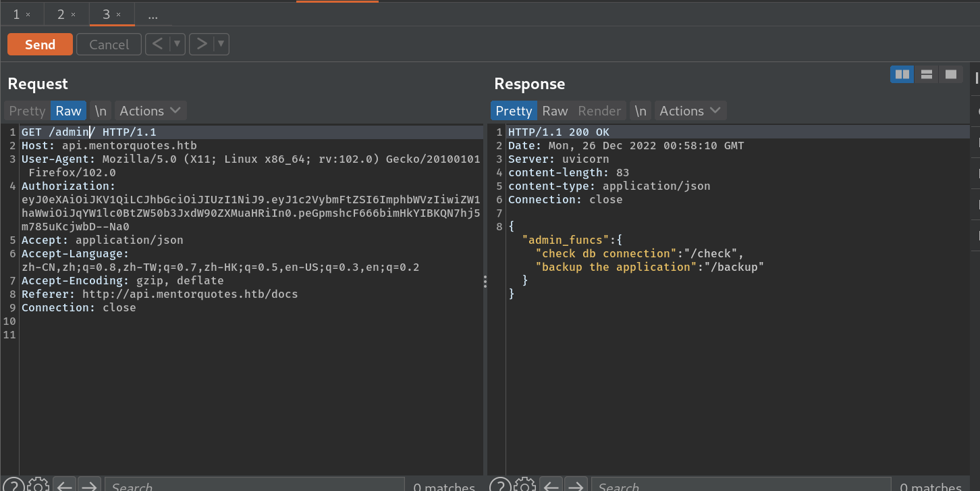Click the JWT token starting with eyJ0eXAi
The width and height of the screenshot is (980, 491).
tap(250, 213)
